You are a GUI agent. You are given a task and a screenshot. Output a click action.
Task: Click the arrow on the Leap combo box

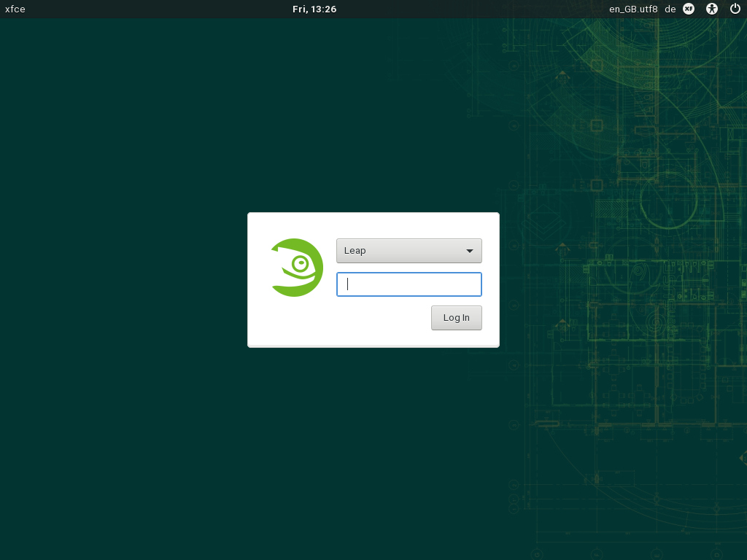tap(470, 251)
